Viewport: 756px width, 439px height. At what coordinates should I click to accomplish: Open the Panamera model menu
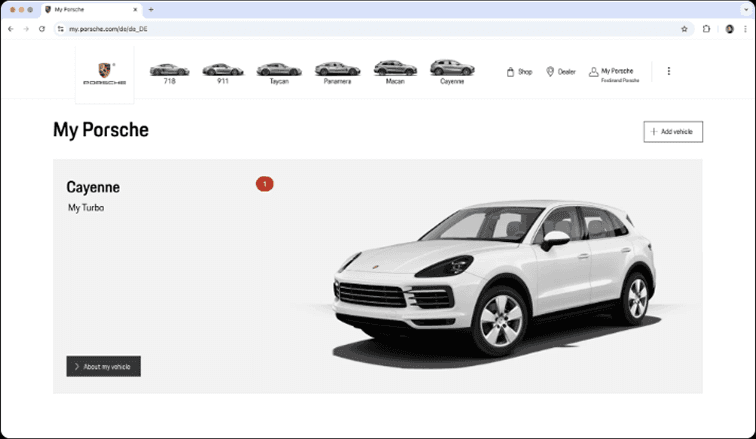click(338, 73)
